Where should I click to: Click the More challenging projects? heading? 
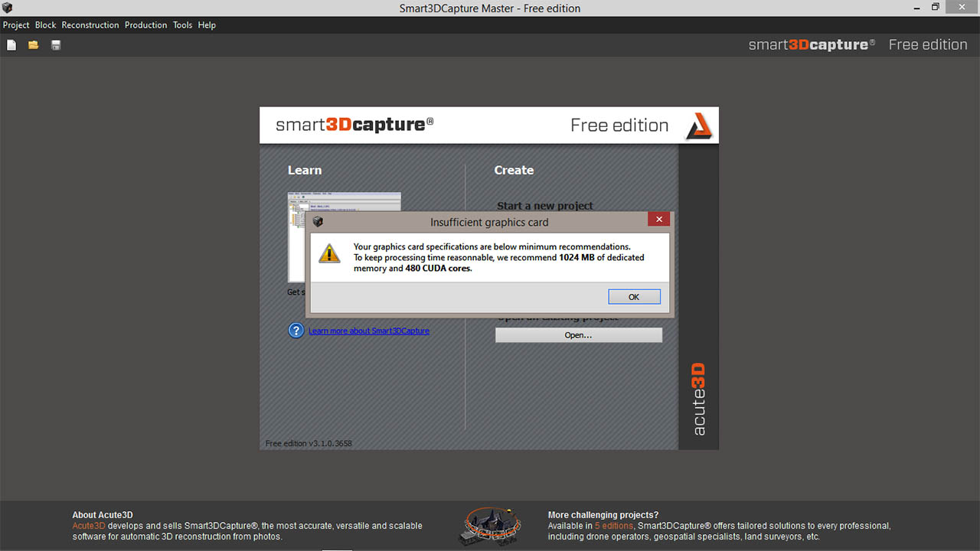(x=603, y=515)
